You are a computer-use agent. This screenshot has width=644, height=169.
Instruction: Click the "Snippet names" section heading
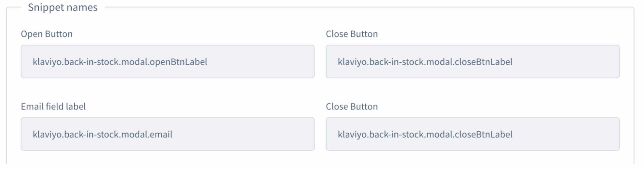[x=63, y=7]
